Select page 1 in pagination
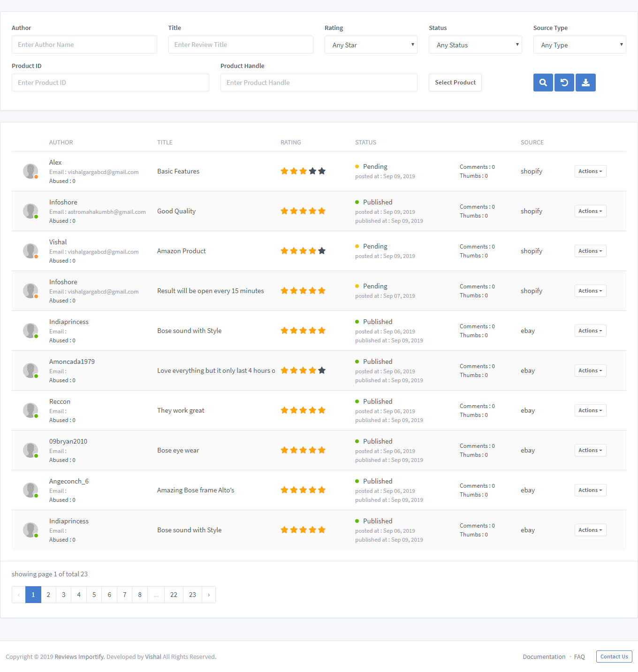The width and height of the screenshot is (638, 672). pyautogui.click(x=33, y=595)
